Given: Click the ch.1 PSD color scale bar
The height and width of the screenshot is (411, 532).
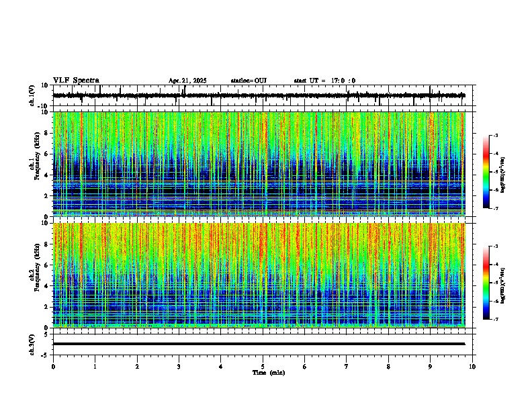Looking at the screenshot, I should (486, 172).
